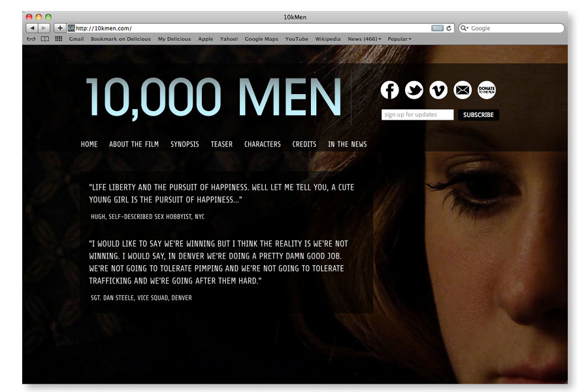Open the Wikipedia bookmark link
Image resolution: width=588 pixels, height=392 pixels.
[328, 39]
